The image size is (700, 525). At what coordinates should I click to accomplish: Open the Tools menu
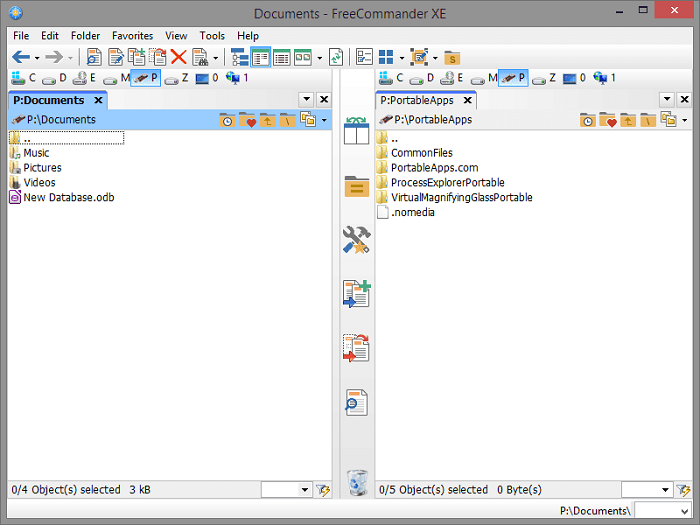coord(212,36)
